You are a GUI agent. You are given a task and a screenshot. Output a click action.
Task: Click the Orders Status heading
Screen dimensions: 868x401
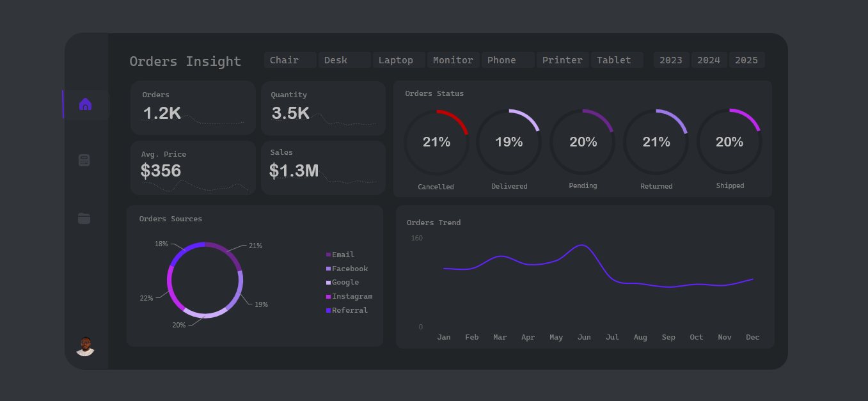[434, 93]
